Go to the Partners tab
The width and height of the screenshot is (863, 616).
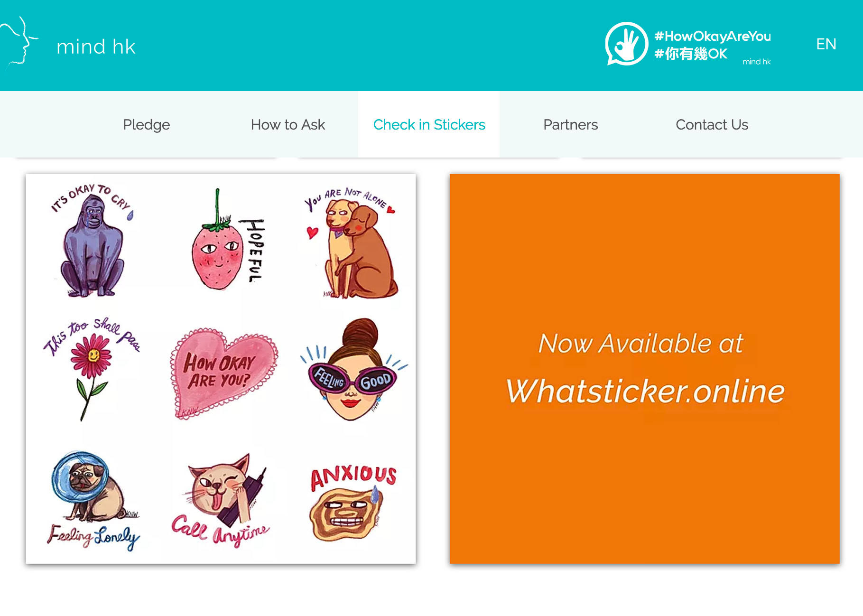(570, 124)
